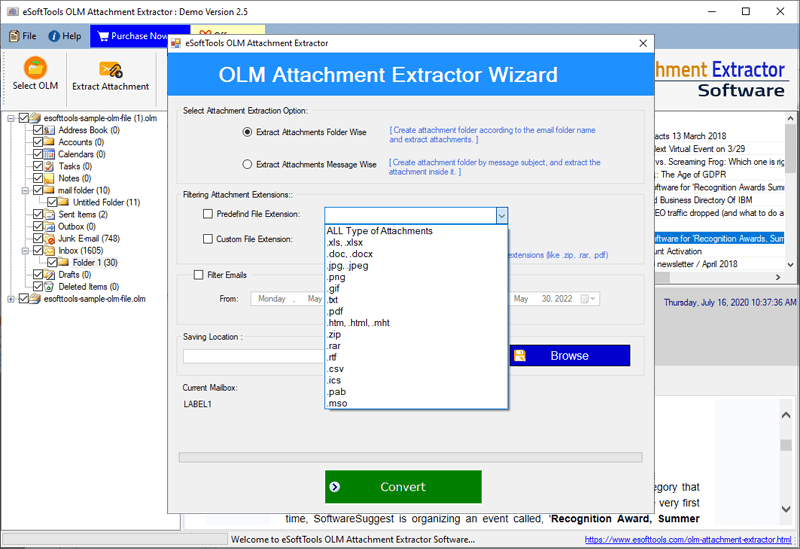
Task: Click the email list vertical scrollbar down arrow
Action: tap(790, 264)
